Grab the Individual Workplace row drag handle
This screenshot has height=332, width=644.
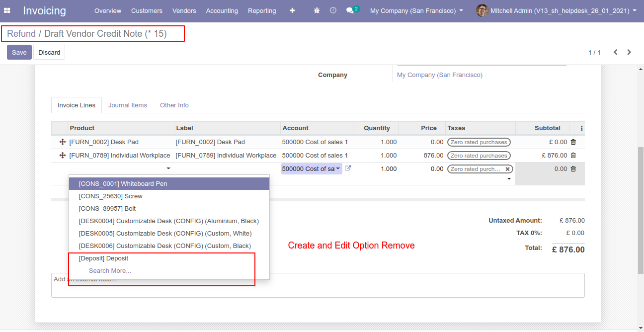click(x=63, y=156)
